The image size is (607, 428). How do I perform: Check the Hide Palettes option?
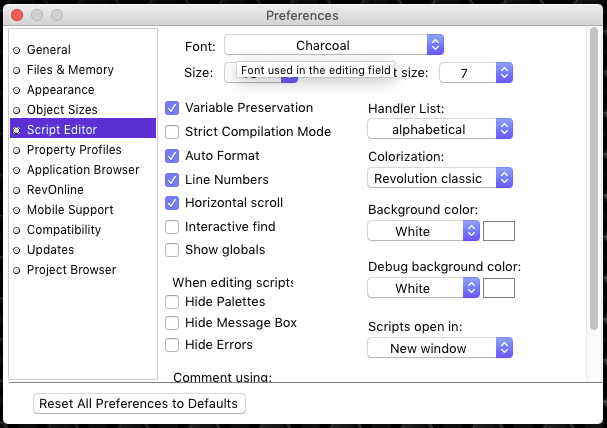coord(172,302)
